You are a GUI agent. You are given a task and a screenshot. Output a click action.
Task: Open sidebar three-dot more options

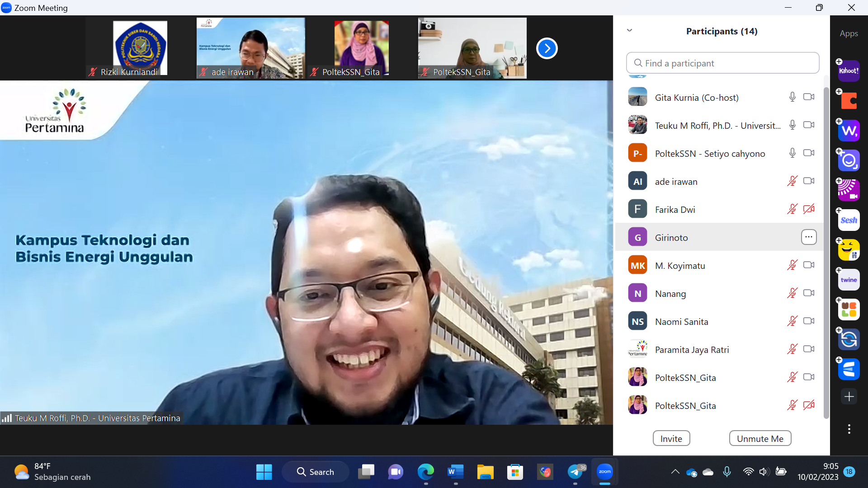click(x=849, y=429)
